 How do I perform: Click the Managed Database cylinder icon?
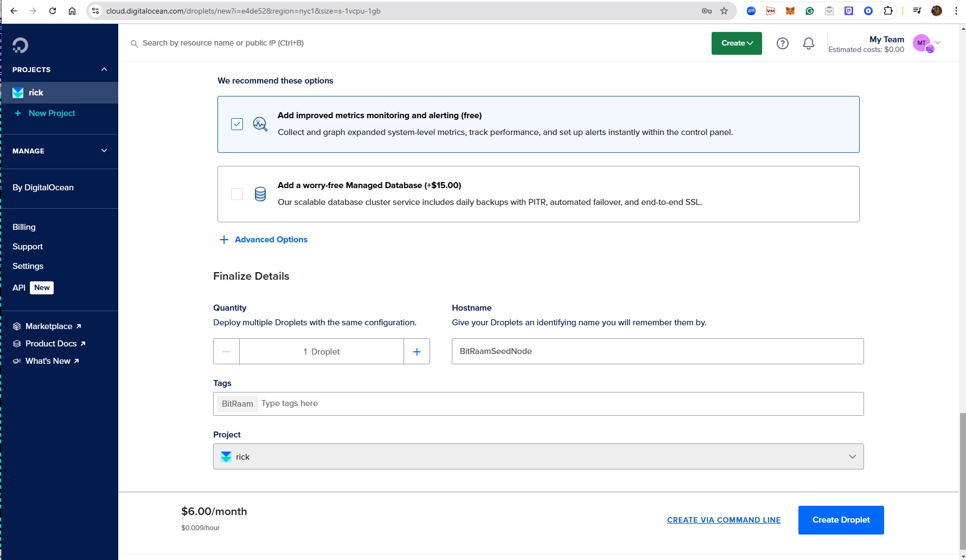click(260, 194)
